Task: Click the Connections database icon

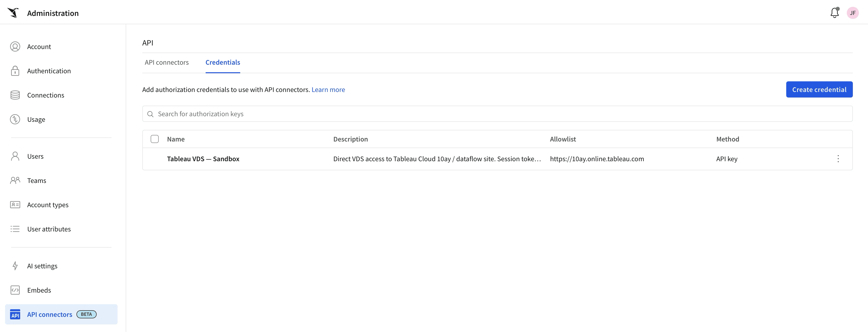Action: (x=15, y=95)
